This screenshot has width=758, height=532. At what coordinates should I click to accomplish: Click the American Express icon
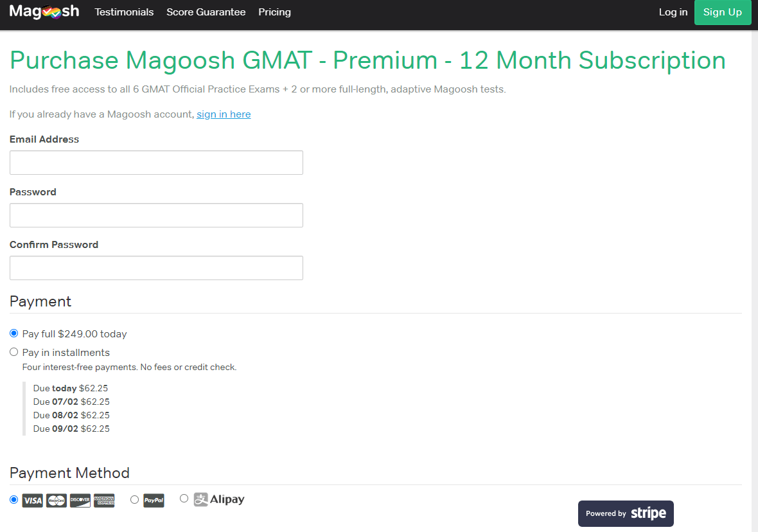coord(103,500)
